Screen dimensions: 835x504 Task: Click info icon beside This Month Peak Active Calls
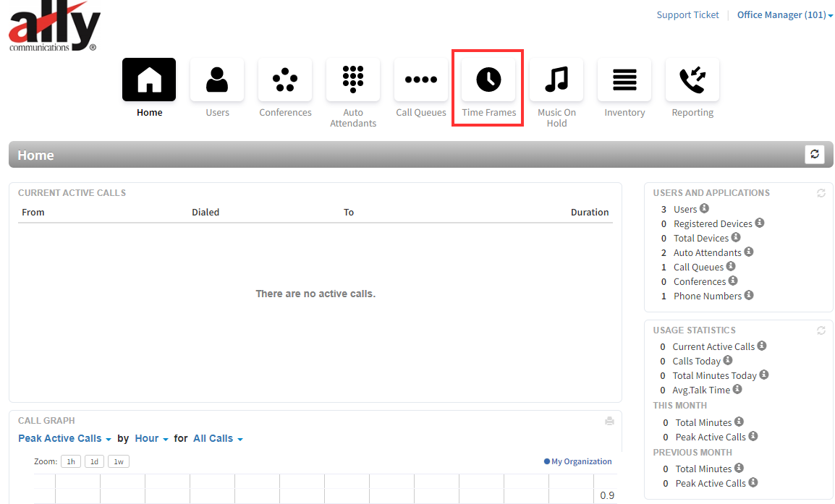[753, 436]
